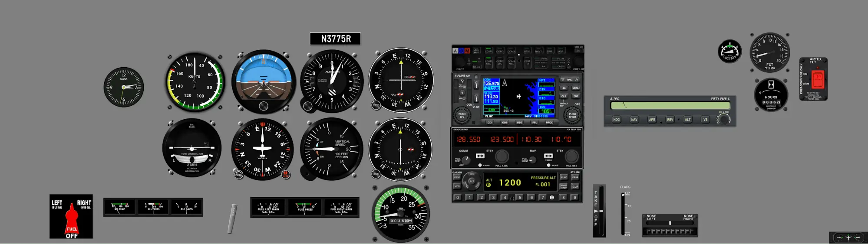
Task: Click the VLOC flip-flop button on the GPS 430
Action: click(x=476, y=98)
